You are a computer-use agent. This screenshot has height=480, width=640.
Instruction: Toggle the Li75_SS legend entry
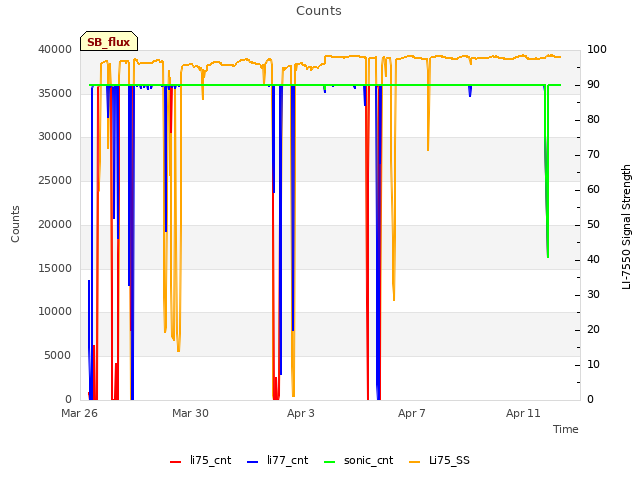point(439,460)
